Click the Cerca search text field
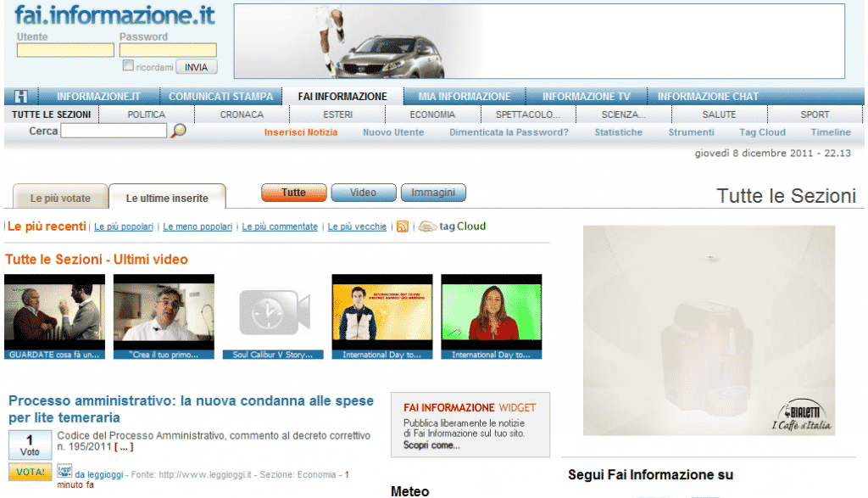 [114, 131]
